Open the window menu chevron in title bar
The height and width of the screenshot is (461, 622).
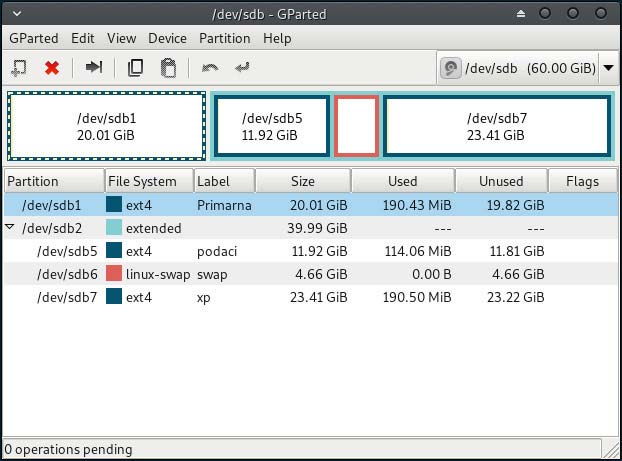point(17,14)
